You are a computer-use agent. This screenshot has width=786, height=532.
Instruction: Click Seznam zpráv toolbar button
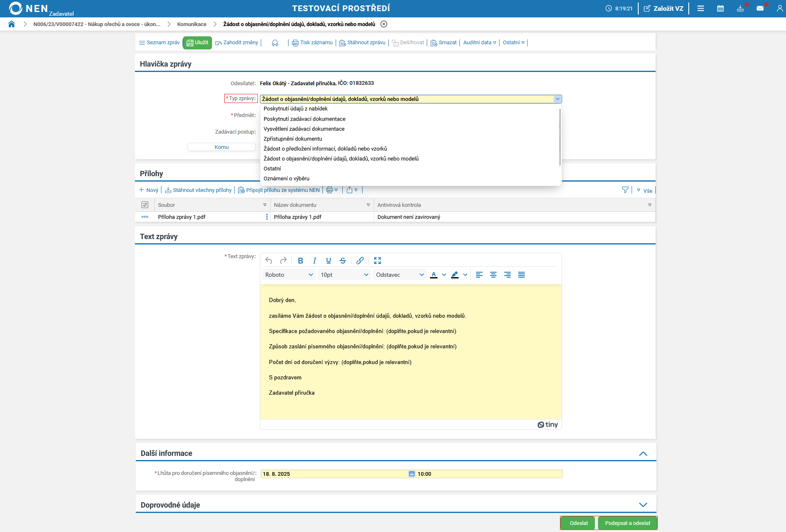[x=159, y=43]
